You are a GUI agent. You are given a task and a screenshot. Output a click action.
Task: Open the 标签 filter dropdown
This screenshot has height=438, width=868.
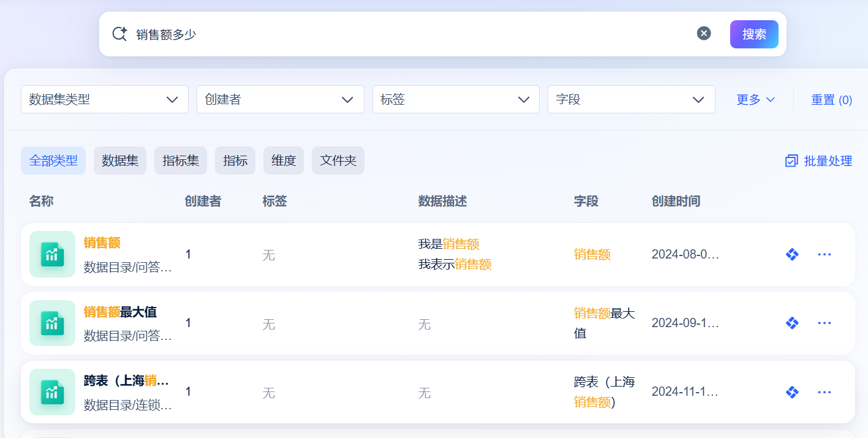[x=456, y=99]
